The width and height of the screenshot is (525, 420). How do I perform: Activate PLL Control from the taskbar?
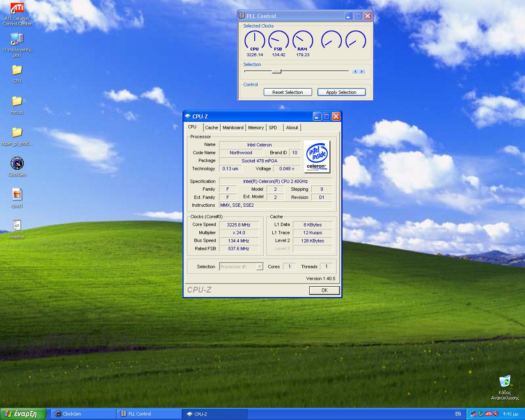(x=149, y=414)
